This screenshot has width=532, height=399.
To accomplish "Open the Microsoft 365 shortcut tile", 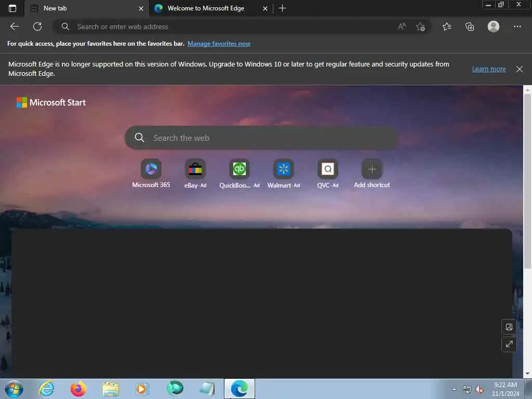I will click(151, 174).
